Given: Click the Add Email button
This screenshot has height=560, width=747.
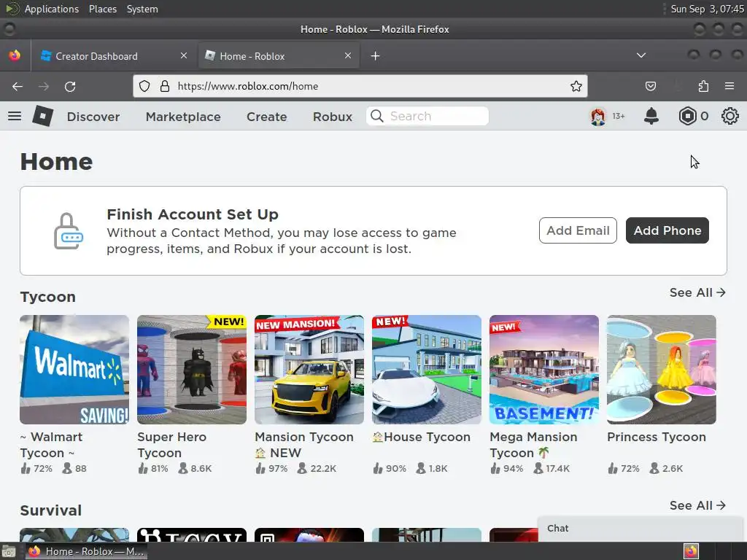Looking at the screenshot, I should [x=578, y=230].
